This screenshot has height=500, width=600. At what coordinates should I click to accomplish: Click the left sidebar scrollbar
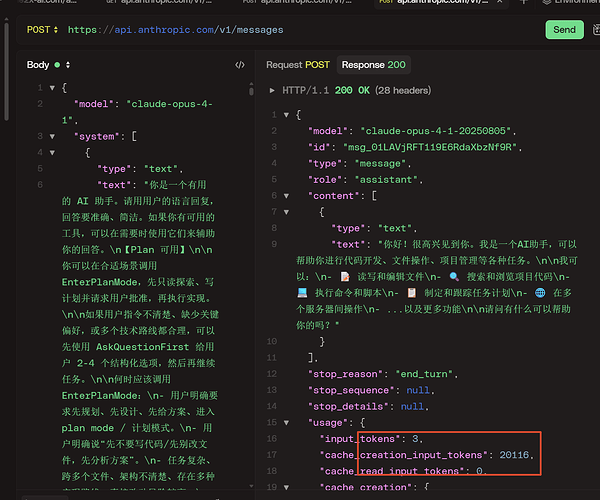point(6,72)
